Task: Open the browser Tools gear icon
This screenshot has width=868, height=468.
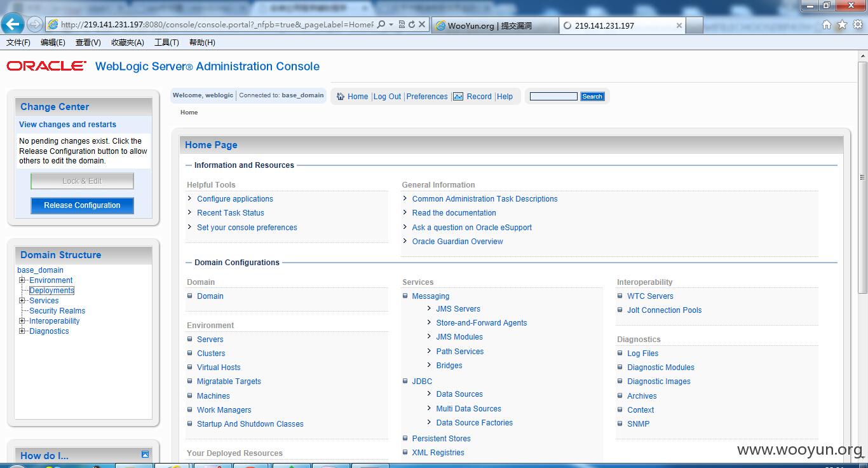Action: coord(857,25)
